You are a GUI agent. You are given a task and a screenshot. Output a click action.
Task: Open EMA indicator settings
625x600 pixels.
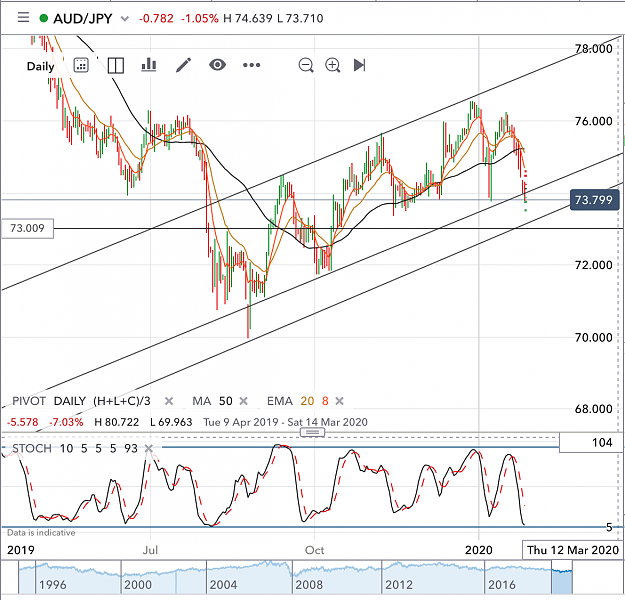tap(280, 401)
